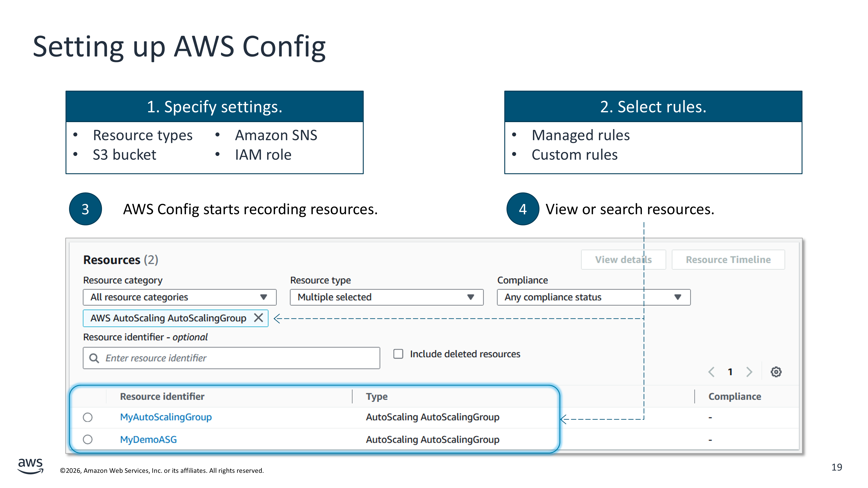
Task: Expand the Resource type Multiple selected dropdown
Action: pyautogui.click(x=386, y=297)
